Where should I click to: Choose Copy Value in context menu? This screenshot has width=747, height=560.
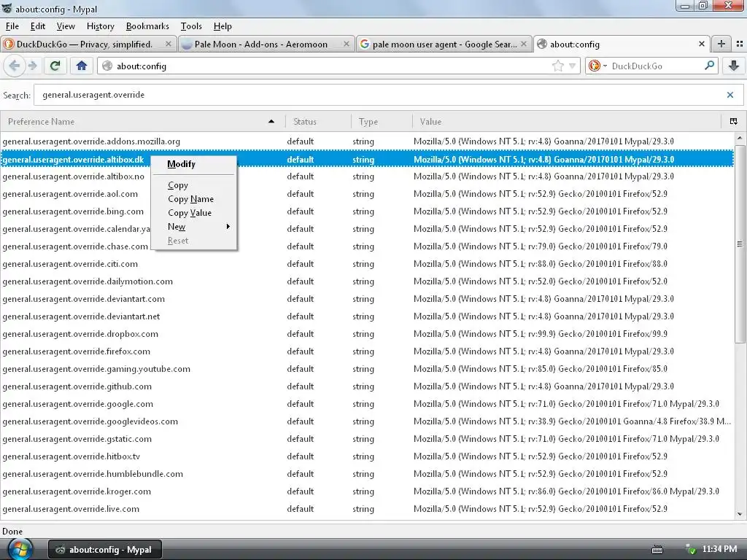(x=193, y=212)
